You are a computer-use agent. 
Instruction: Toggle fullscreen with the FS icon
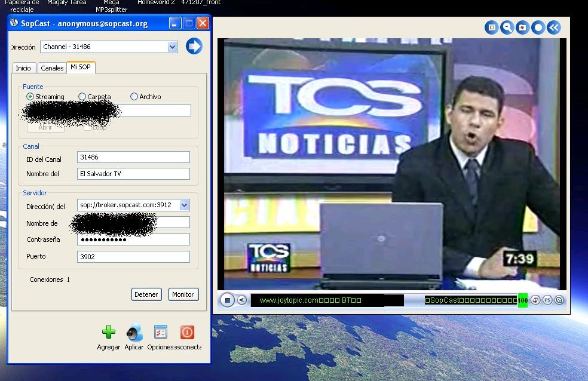547,300
